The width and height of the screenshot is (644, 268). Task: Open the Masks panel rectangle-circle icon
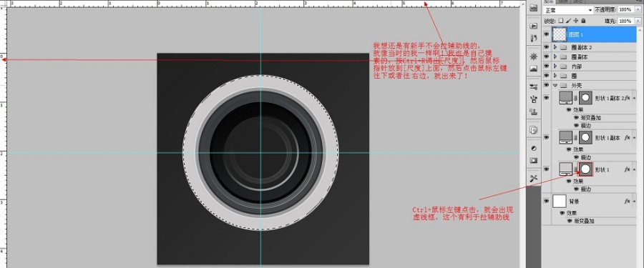(534, 160)
